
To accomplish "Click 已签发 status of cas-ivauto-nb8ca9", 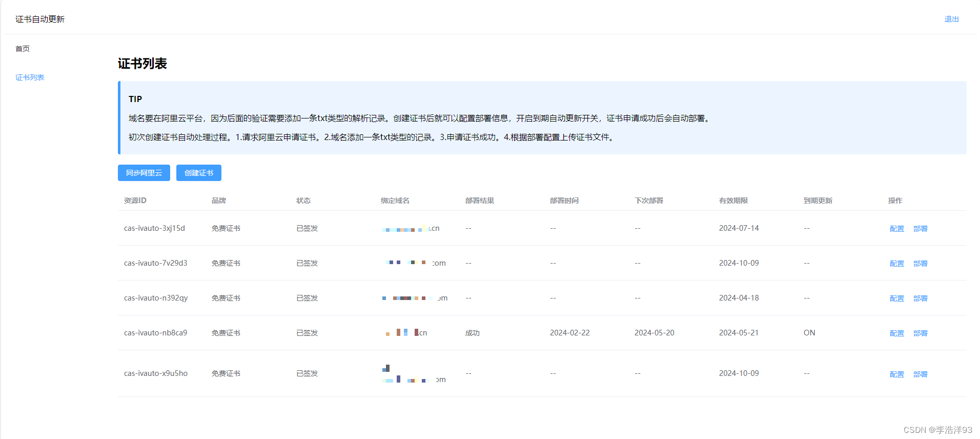I will pyautogui.click(x=307, y=333).
